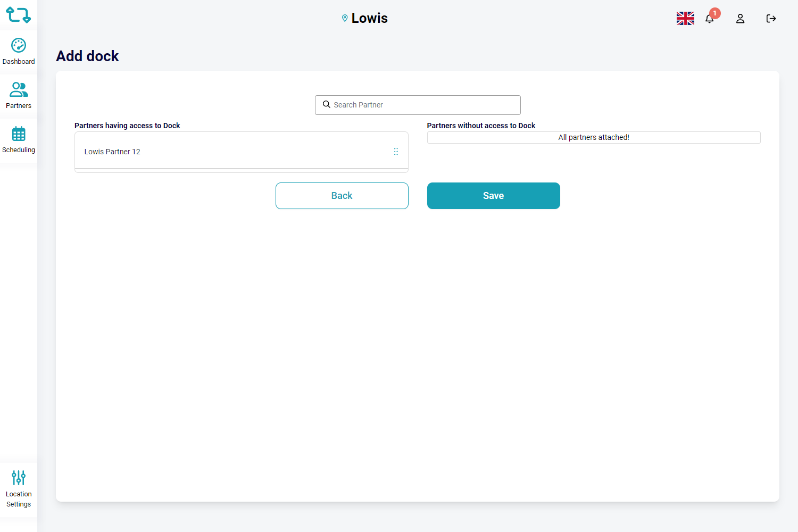
Task: Open Location Settings
Action: pos(19,489)
